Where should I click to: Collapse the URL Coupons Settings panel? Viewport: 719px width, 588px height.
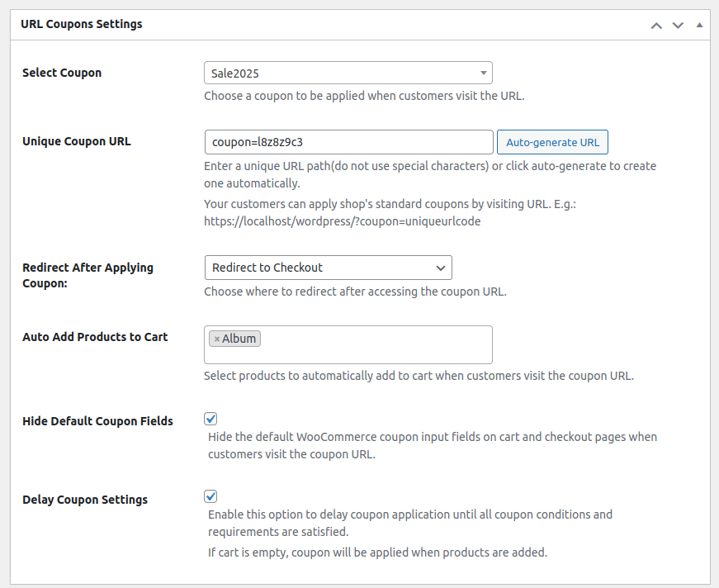[699, 25]
